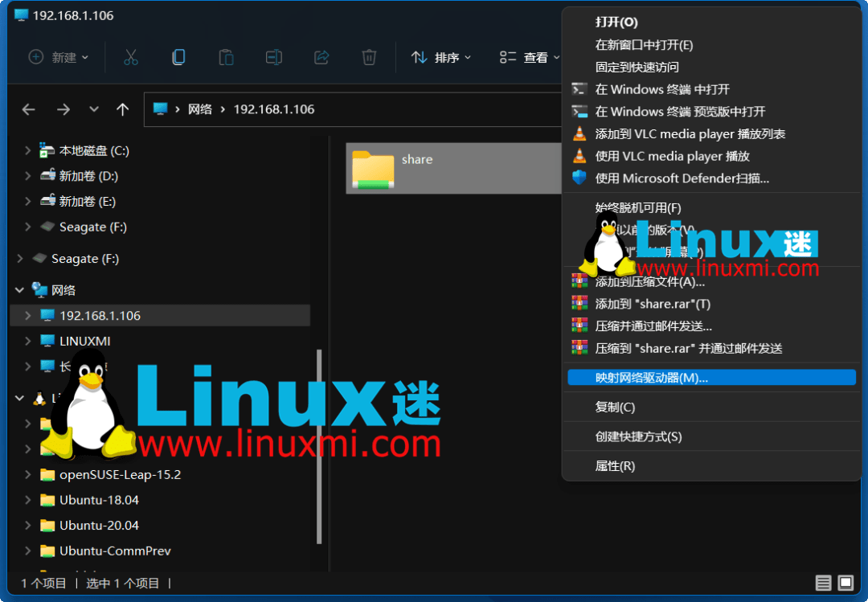The image size is (868, 602).
Task: Click the navigation pane vertical scrollbar
Action: [319, 446]
